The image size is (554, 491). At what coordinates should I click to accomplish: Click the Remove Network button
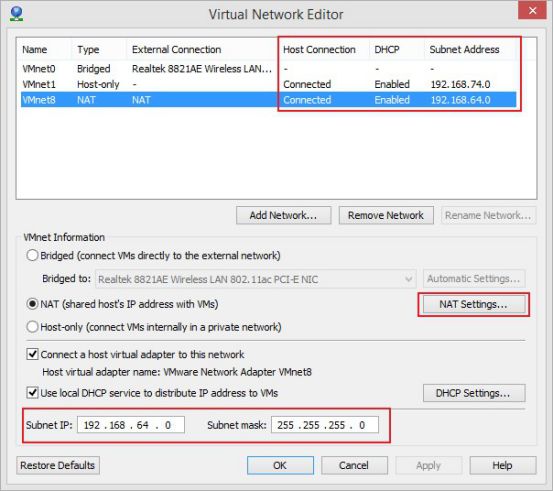point(386,215)
